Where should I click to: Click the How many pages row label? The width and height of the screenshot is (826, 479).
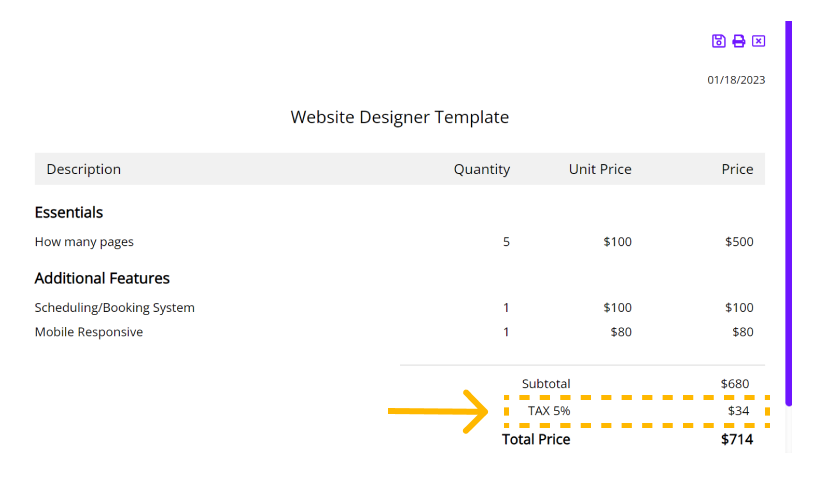(x=84, y=242)
